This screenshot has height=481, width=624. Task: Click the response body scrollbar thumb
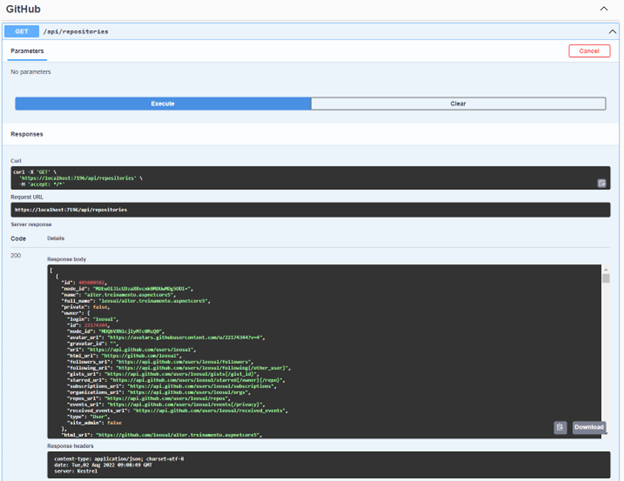coord(606,278)
